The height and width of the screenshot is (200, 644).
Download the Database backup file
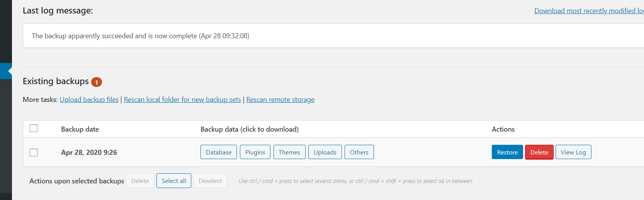tap(219, 152)
